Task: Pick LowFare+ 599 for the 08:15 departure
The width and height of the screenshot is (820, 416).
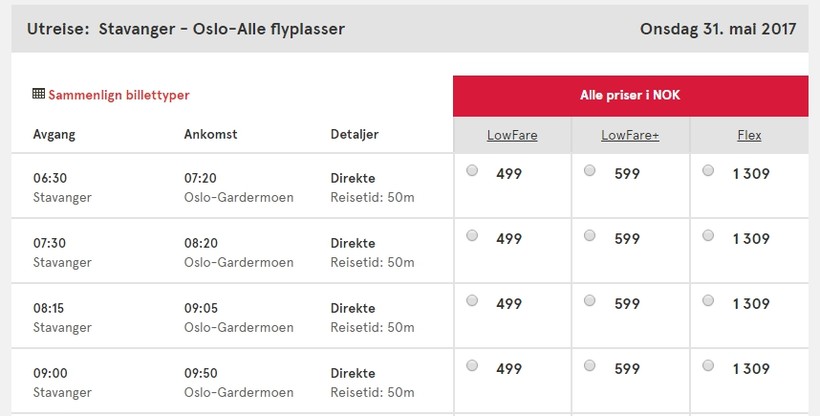Action: click(590, 301)
